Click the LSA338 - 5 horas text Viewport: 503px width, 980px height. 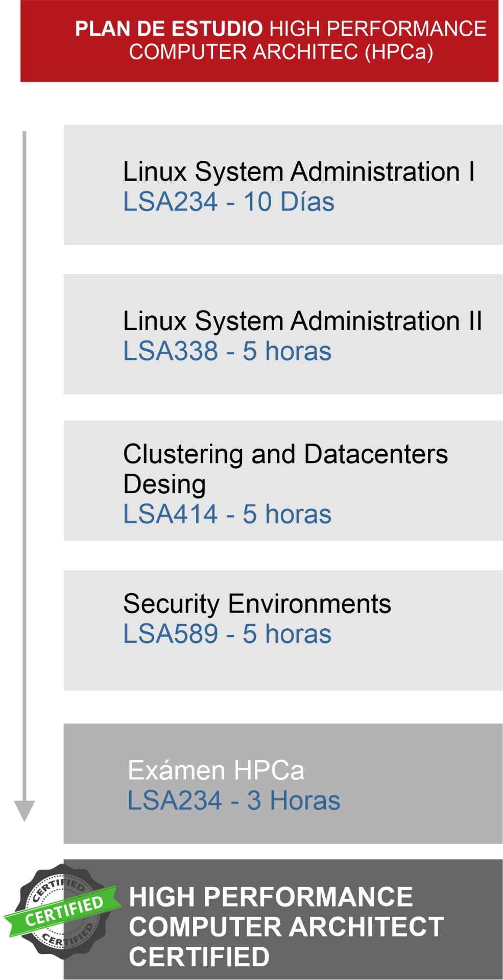(227, 351)
